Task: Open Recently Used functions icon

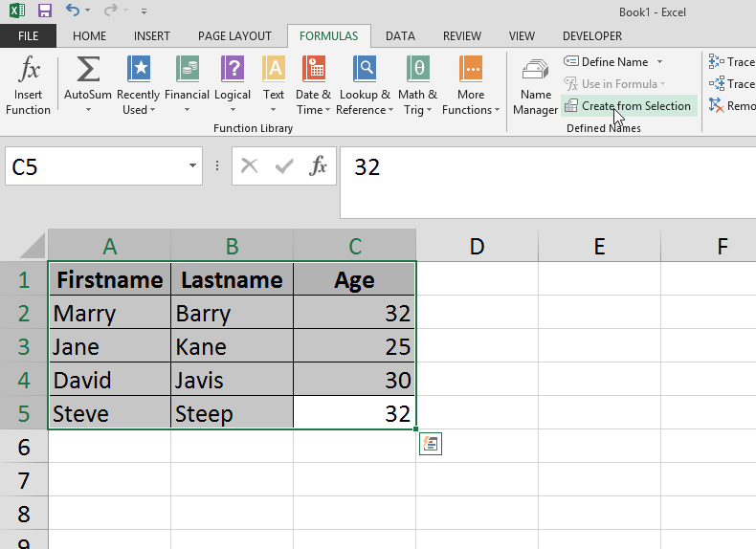Action: point(138,72)
